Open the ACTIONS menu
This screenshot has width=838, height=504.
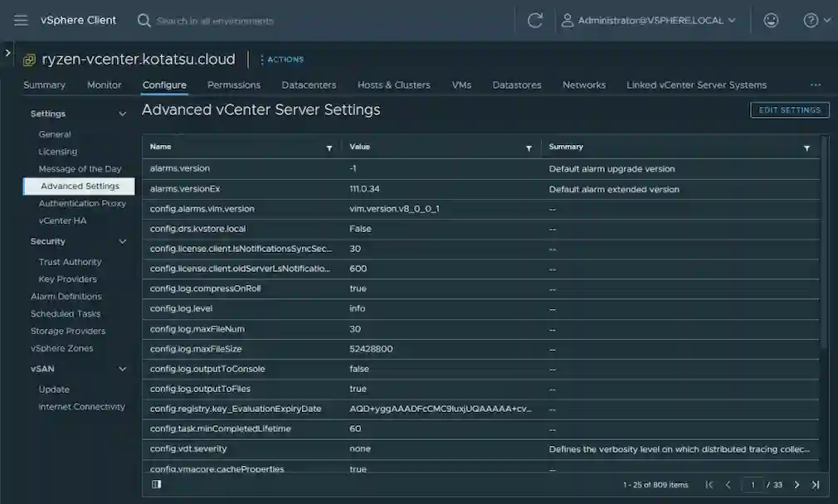pos(282,59)
